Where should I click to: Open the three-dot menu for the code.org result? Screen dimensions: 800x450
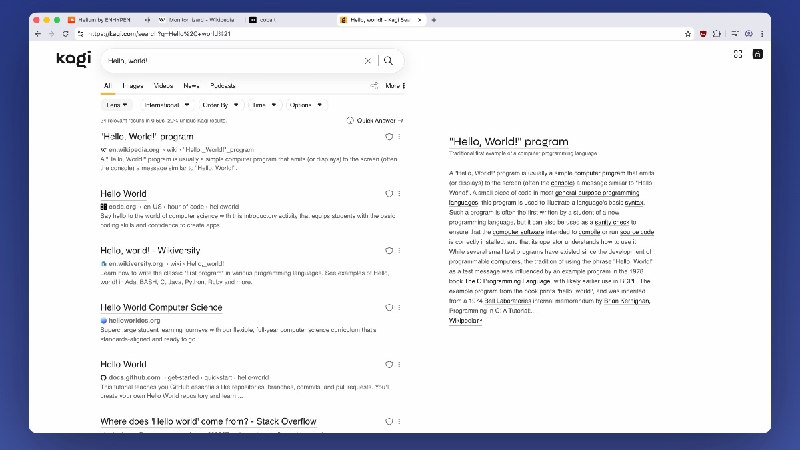(399, 194)
